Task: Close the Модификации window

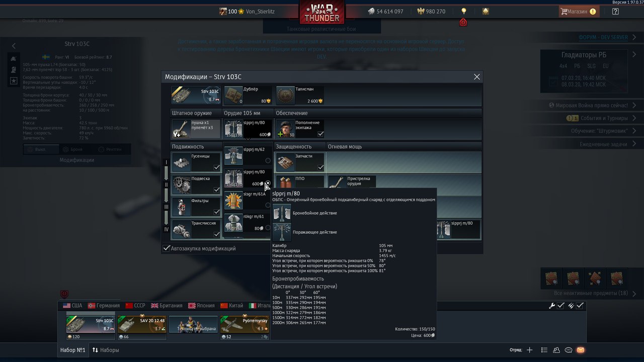Action: [477, 76]
